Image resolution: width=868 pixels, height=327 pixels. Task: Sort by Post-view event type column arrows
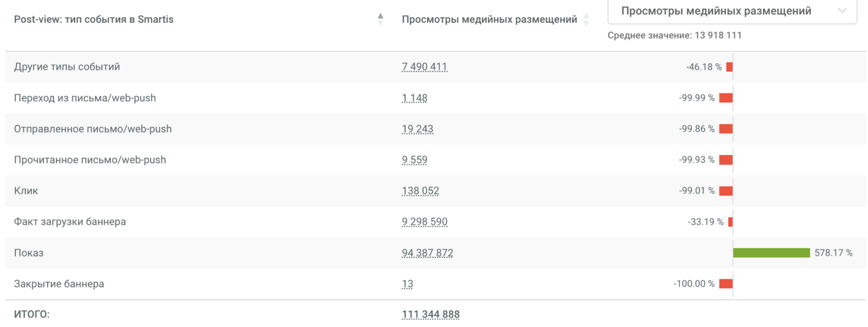pyautogui.click(x=380, y=20)
